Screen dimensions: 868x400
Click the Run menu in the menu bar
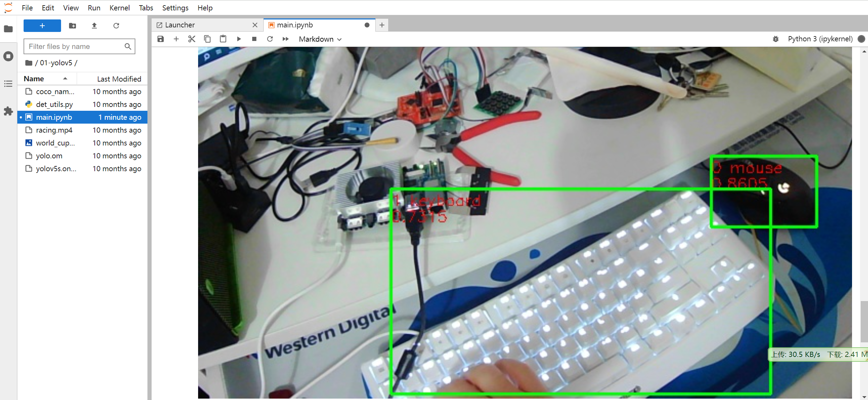click(93, 8)
